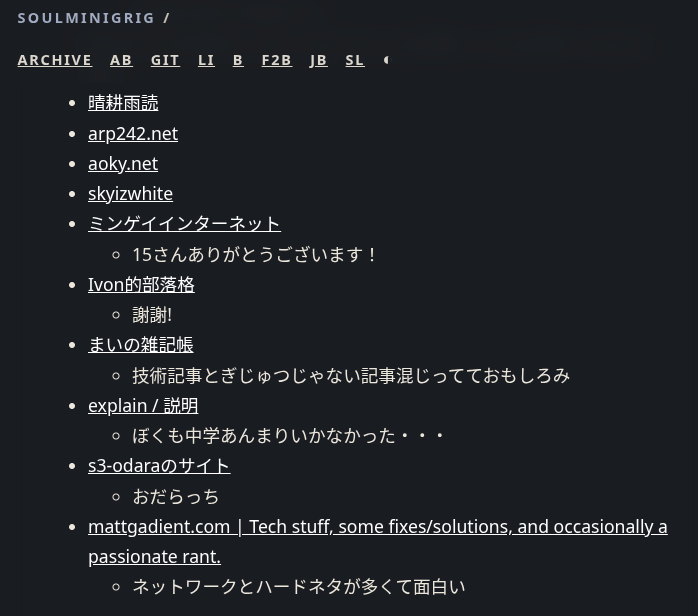Select the LI navigation link
Screen dimensions: 698x616
(x=206, y=60)
